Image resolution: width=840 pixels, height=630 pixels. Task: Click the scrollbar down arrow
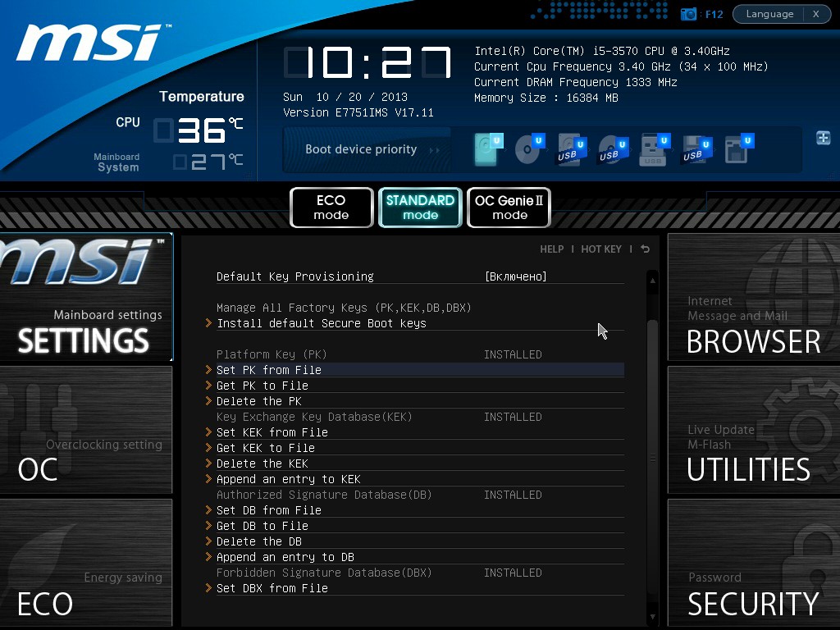pos(652,617)
